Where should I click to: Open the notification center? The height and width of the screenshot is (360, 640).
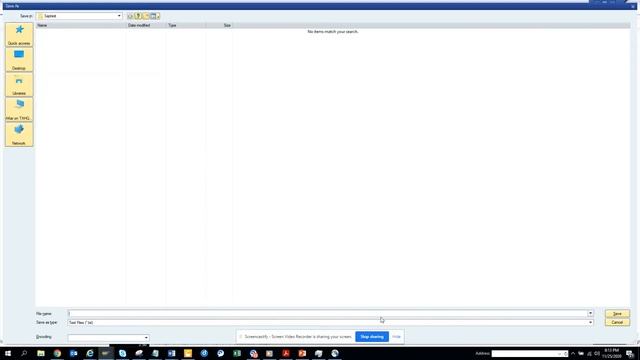point(630,353)
